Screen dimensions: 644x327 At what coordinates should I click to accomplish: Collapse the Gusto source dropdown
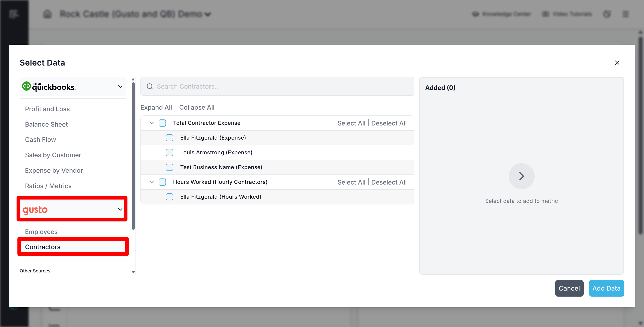coord(120,209)
